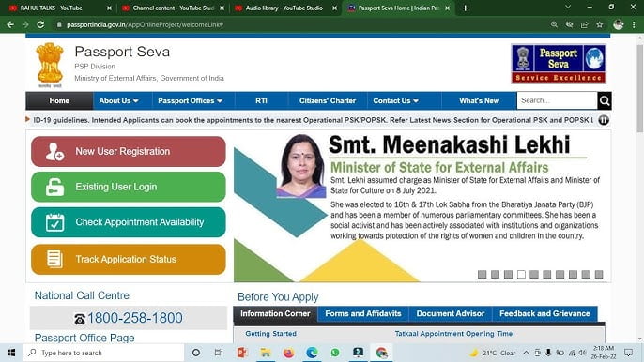The height and width of the screenshot is (362, 644).
Task: Click the browser forward arrow
Action: [x=25, y=24]
